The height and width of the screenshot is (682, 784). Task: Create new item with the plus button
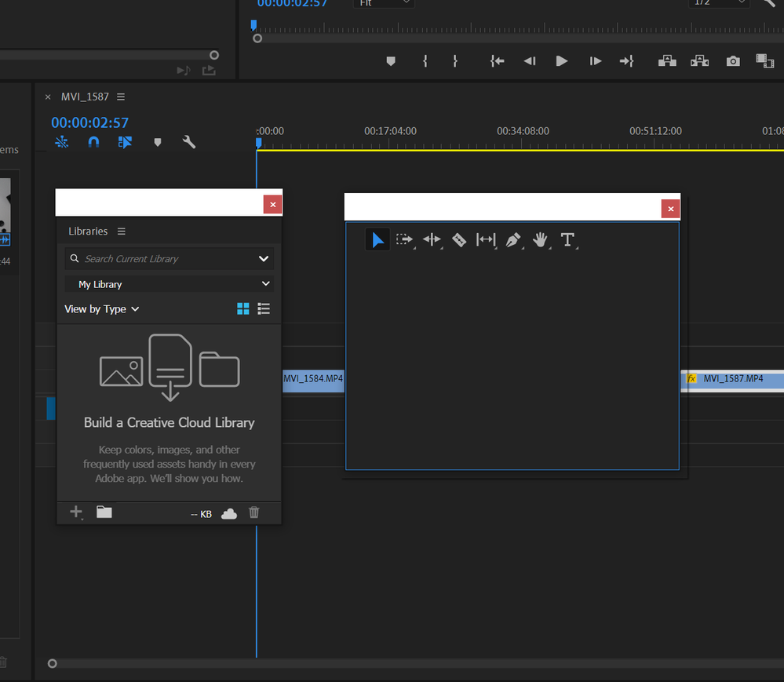[75, 512]
